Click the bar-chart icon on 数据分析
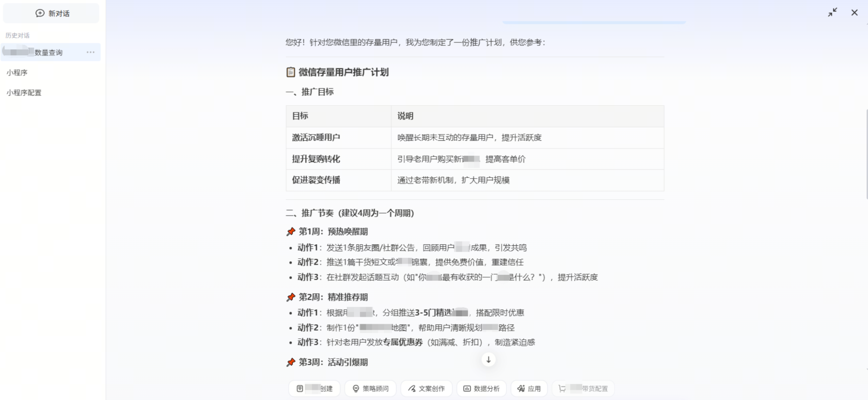 pyautogui.click(x=467, y=388)
